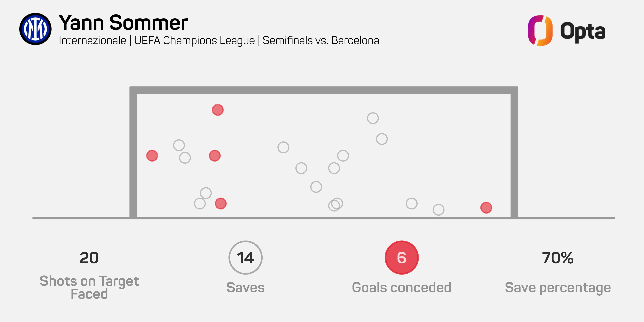Click the Opta wordmark text
The height and width of the screenshot is (322, 644).
[583, 32]
